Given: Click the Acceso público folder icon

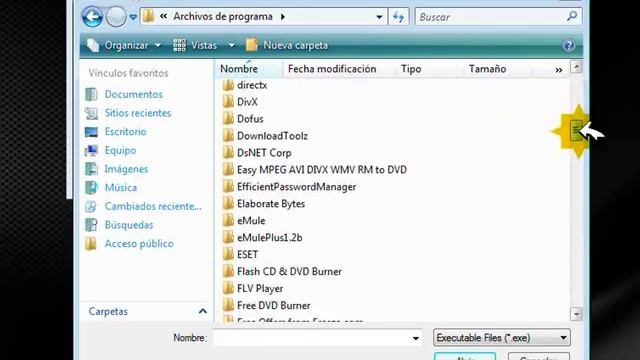Looking at the screenshot, I should coord(91,244).
